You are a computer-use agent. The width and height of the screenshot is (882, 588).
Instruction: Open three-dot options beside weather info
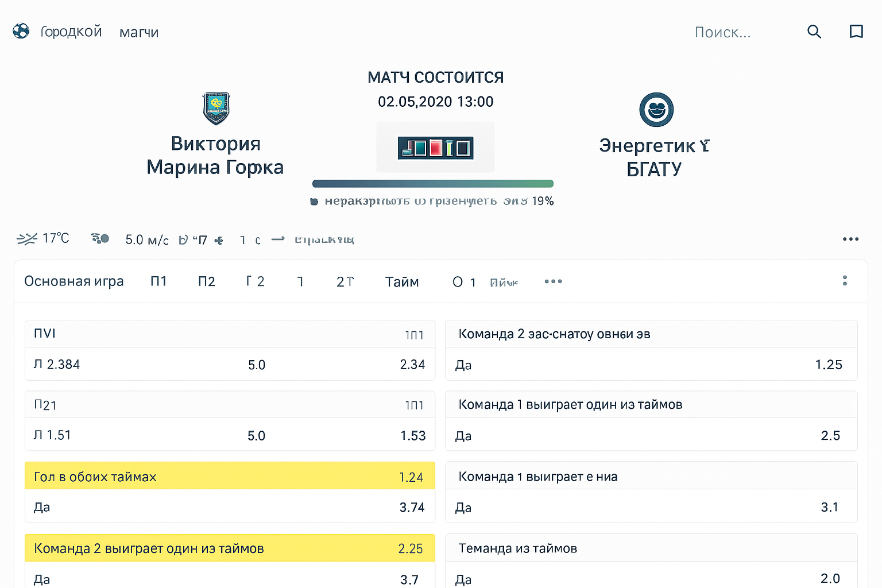[x=850, y=239]
